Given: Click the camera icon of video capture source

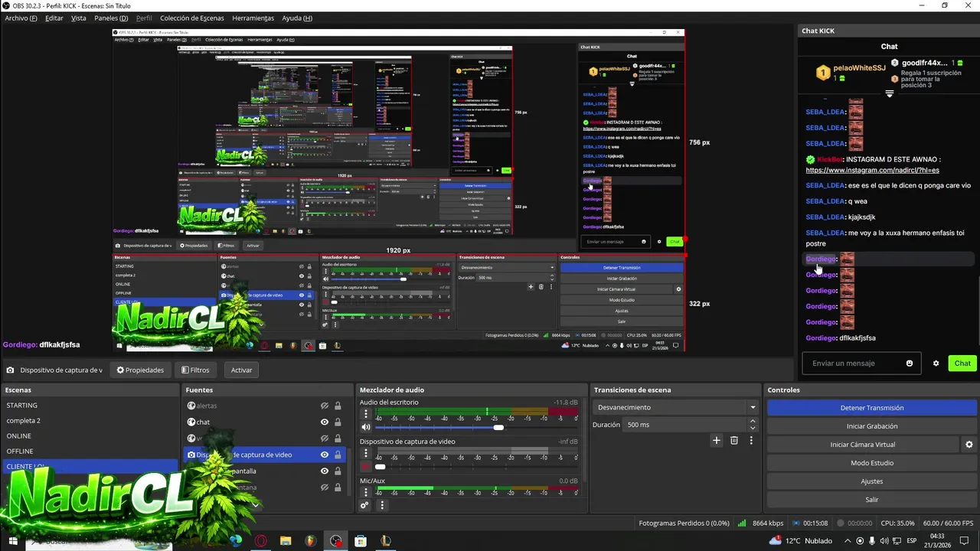Looking at the screenshot, I should [x=191, y=455].
